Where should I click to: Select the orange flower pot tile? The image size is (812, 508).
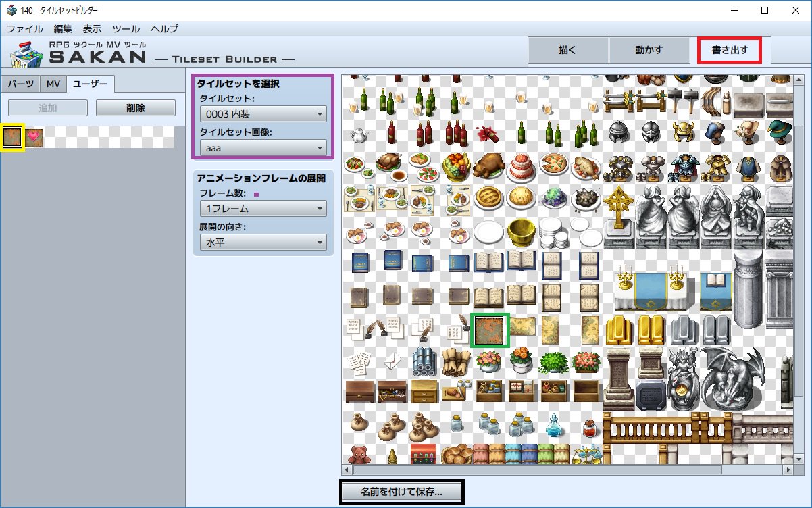522,361
